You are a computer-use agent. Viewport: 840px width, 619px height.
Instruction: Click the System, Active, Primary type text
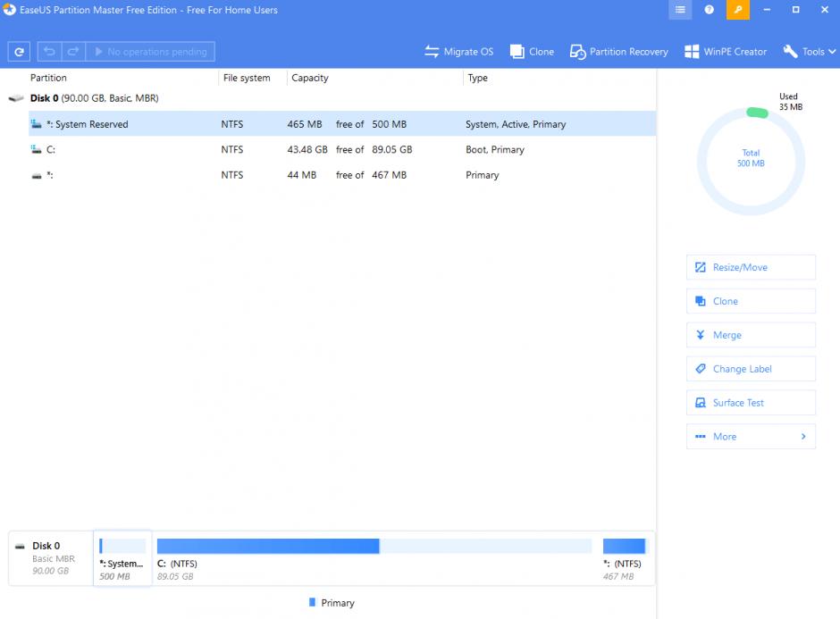pos(516,124)
